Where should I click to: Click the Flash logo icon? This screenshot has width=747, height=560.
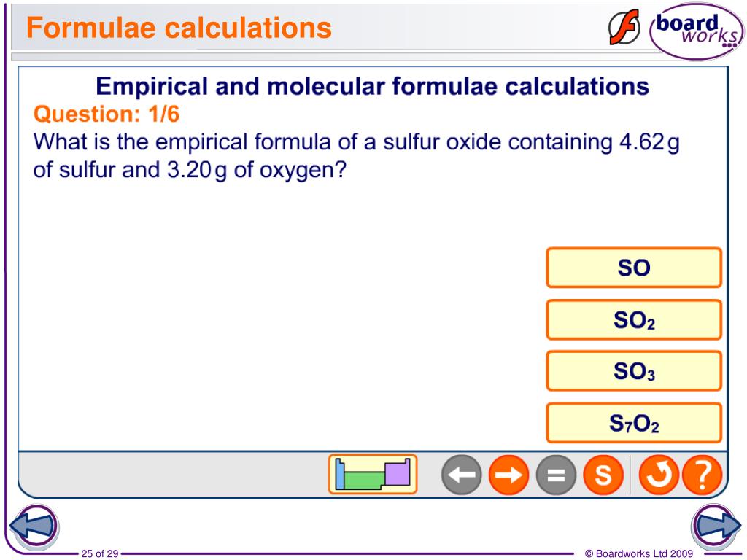[624, 28]
